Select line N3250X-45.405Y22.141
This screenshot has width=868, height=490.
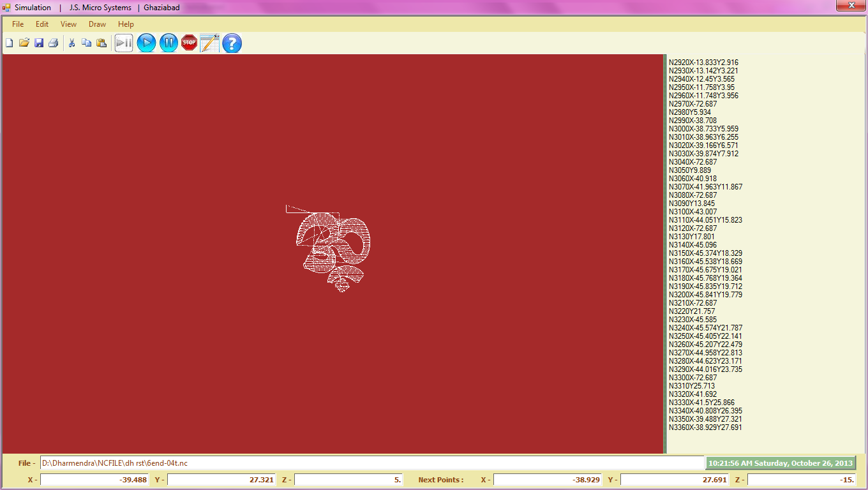coord(705,336)
